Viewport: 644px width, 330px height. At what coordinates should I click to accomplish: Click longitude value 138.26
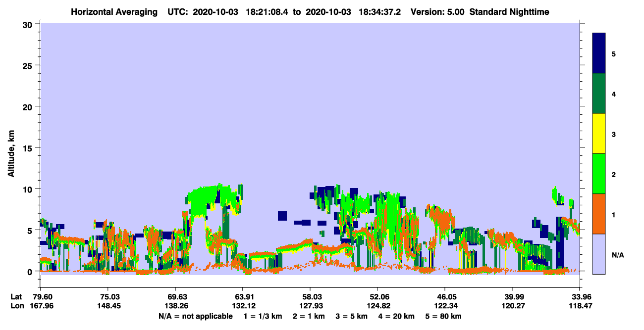(175, 306)
